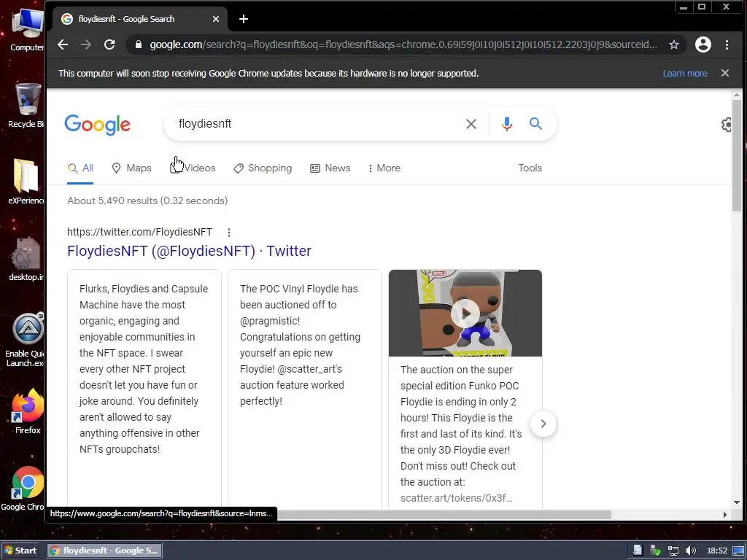
Task: Expand the More search options
Action: [x=384, y=168]
